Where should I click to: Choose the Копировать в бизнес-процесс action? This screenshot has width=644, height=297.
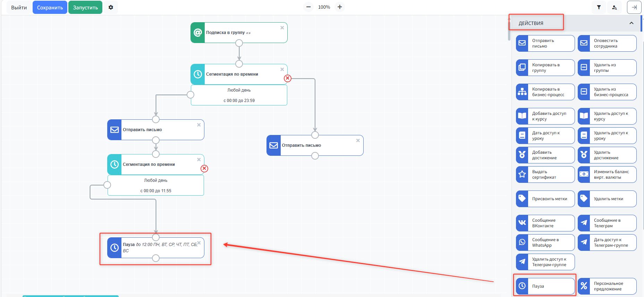[x=545, y=92]
